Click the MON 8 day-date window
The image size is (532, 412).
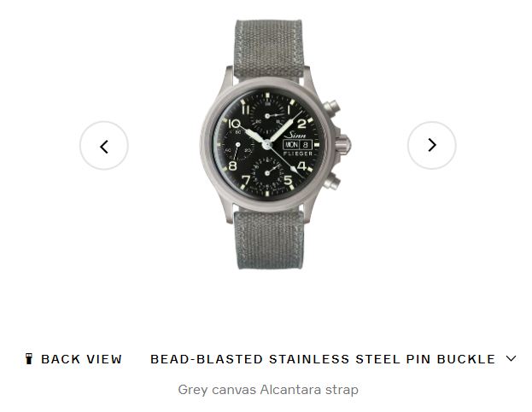[x=297, y=145]
